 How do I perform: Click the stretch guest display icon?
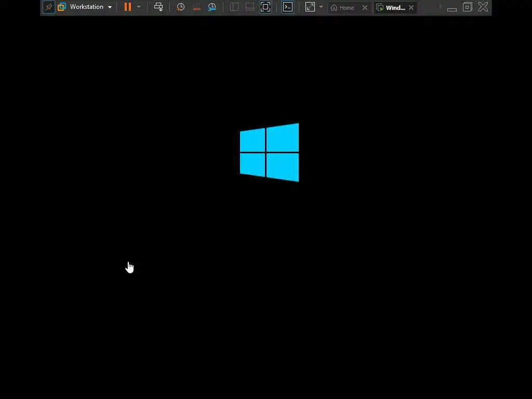(x=310, y=7)
